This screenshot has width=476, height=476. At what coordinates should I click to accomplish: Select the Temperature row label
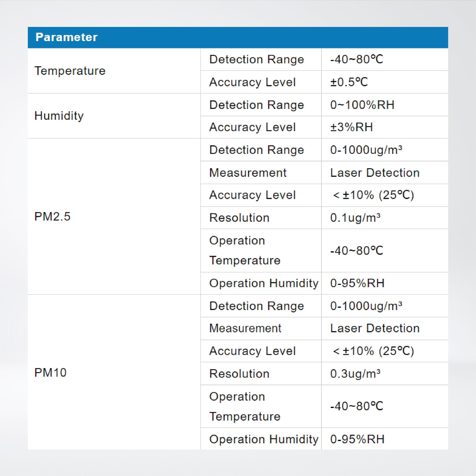70,71
